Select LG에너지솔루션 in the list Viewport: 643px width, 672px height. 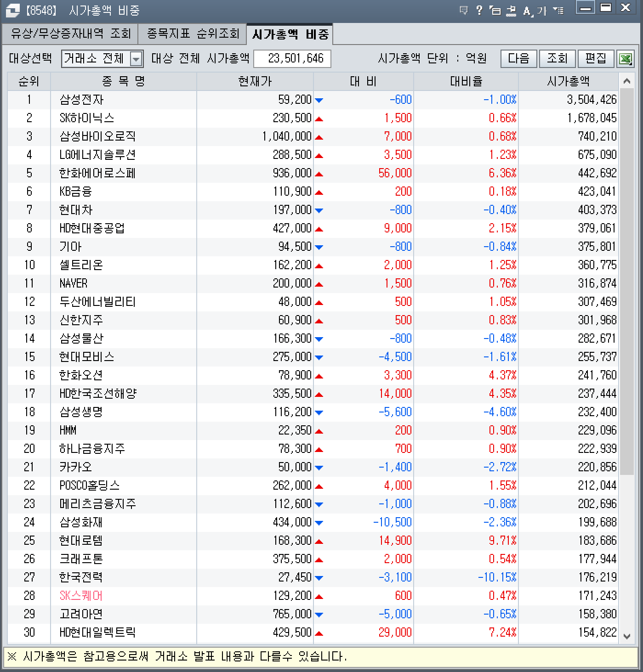tap(97, 155)
